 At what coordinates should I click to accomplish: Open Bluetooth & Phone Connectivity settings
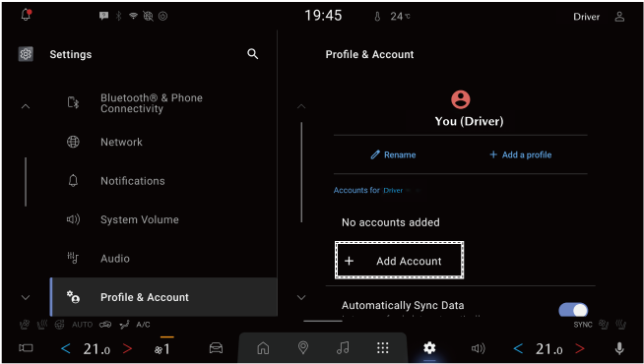[x=163, y=103]
